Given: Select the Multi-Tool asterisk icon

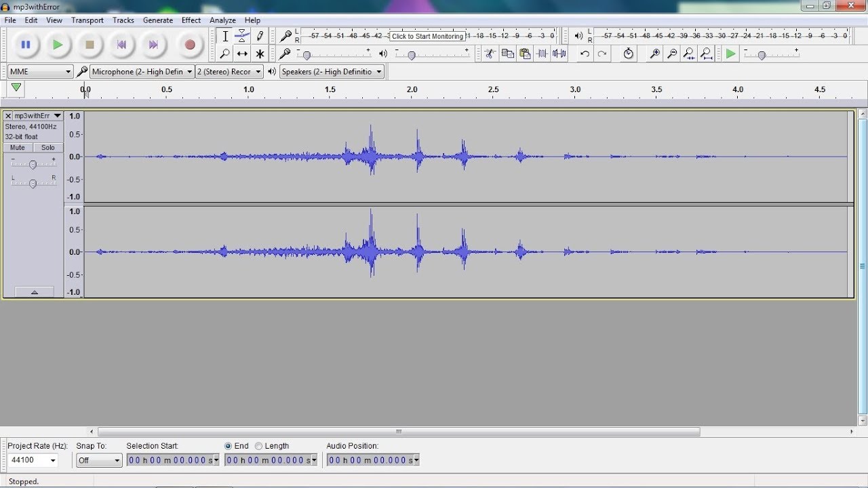Looking at the screenshot, I should click(x=259, y=54).
